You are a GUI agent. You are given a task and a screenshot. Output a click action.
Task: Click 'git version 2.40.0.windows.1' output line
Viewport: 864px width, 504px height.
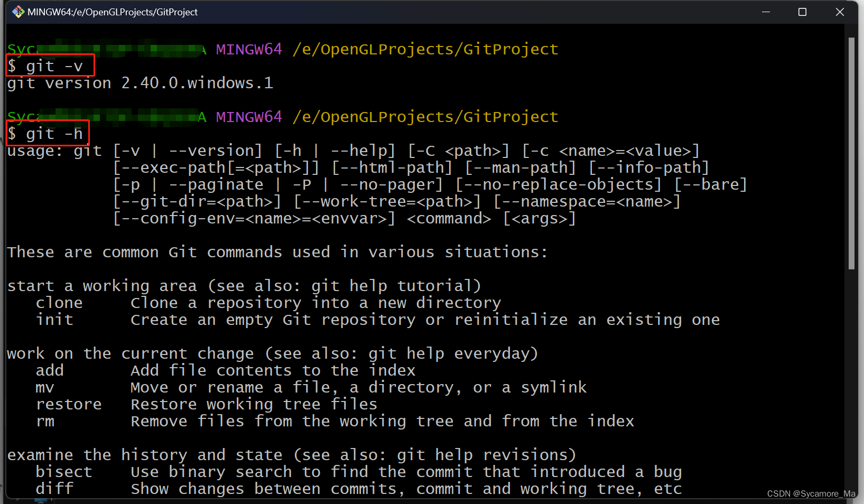[140, 83]
